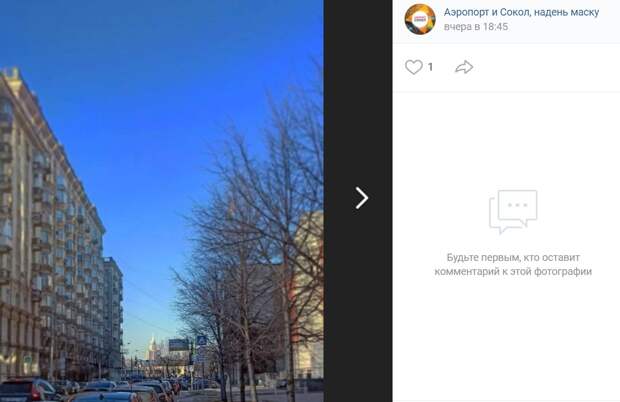Open group page Аэропорт и Сокол, надень маску
The height and width of the screenshot is (402, 620).
[x=521, y=12]
